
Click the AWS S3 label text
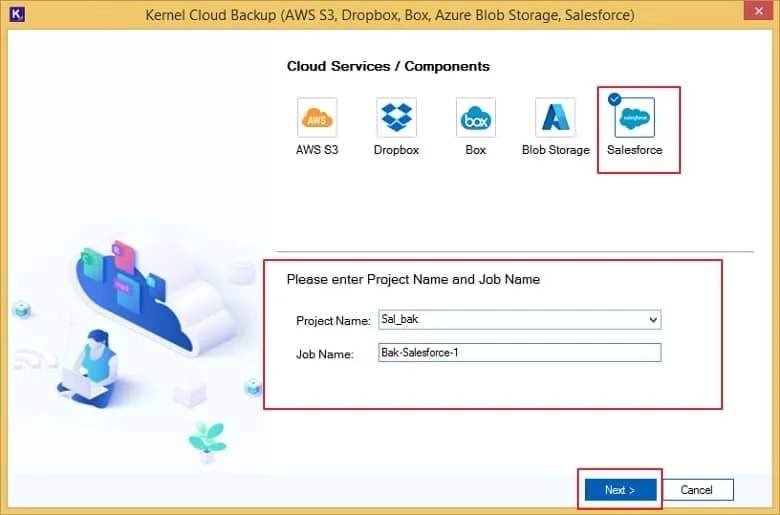coord(317,150)
